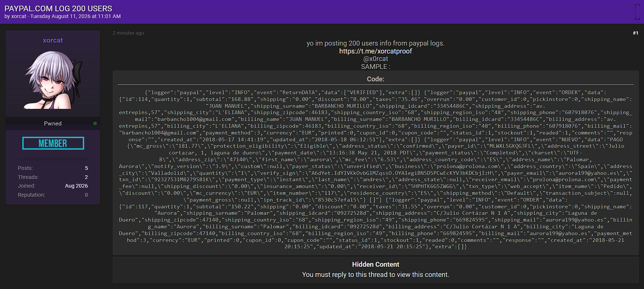
Task: Click the green online status dot
Action: (x=95, y=123)
